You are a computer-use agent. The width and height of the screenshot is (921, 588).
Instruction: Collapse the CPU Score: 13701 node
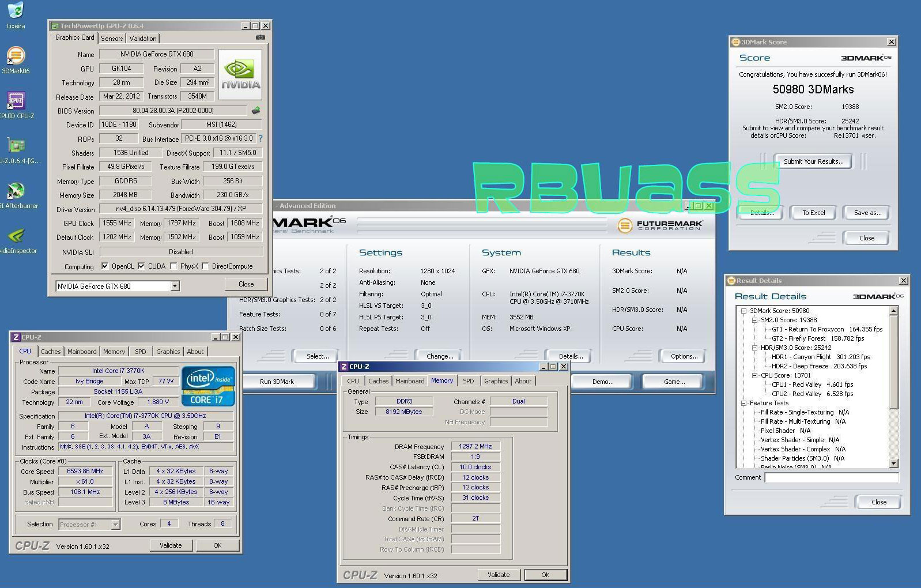(754, 375)
